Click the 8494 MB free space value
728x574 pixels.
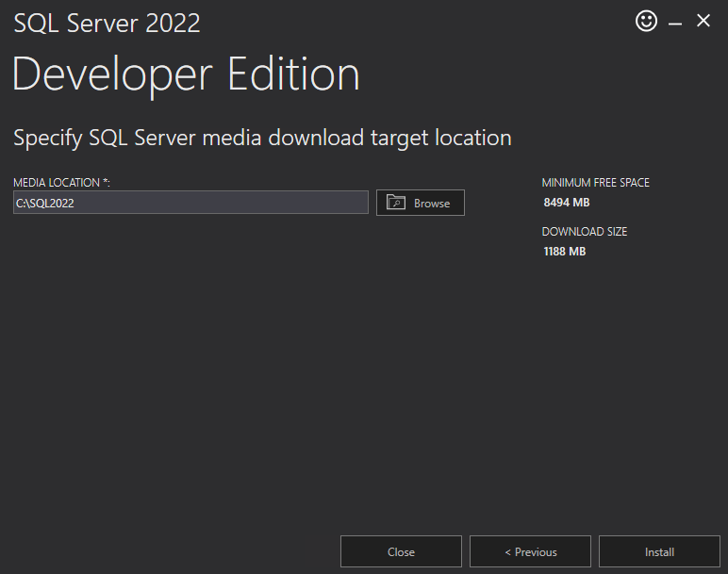(567, 203)
